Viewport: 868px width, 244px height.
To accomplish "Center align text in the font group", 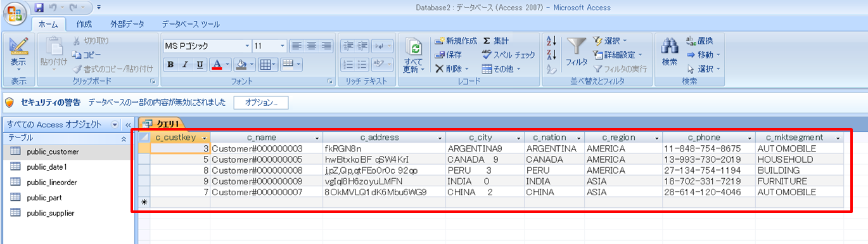I will pyautogui.click(x=311, y=46).
